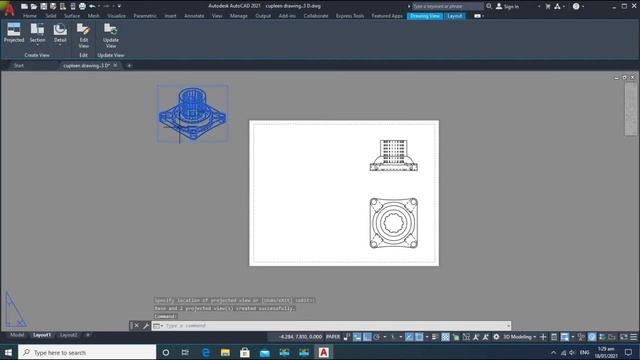Open the Parametric ribbon tab
Viewport: 640px width, 360px height.
click(x=145, y=16)
